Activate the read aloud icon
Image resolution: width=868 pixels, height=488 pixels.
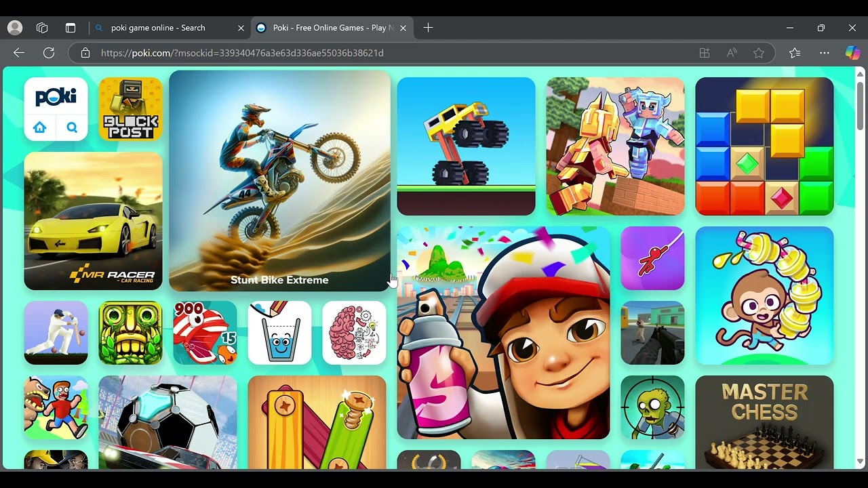[x=732, y=53]
